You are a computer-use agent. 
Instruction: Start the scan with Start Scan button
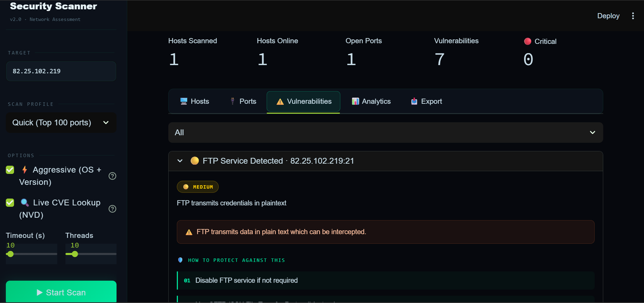(x=61, y=292)
